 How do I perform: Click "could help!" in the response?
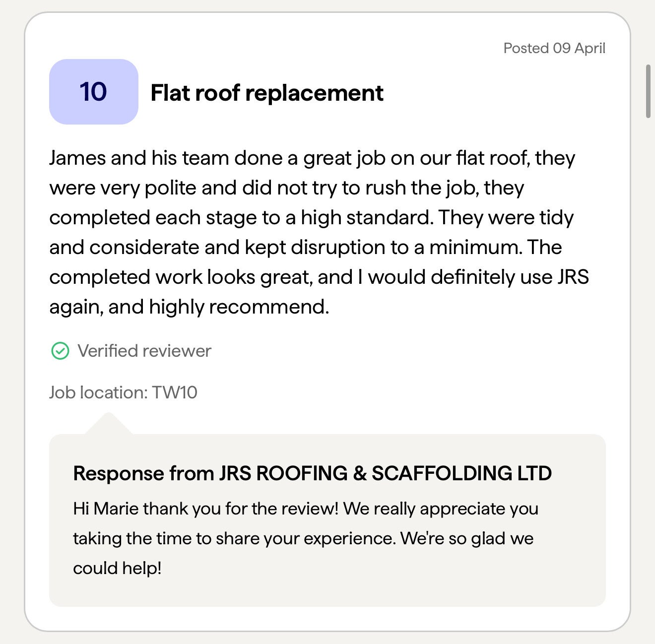click(x=118, y=568)
